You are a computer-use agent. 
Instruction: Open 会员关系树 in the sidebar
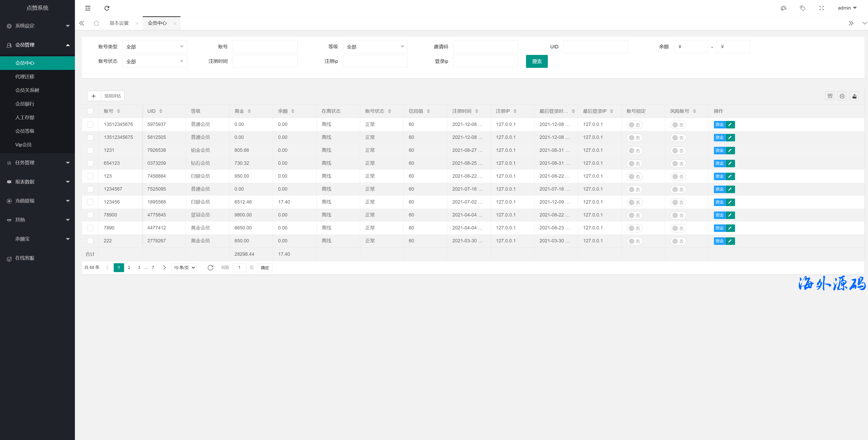pos(27,90)
